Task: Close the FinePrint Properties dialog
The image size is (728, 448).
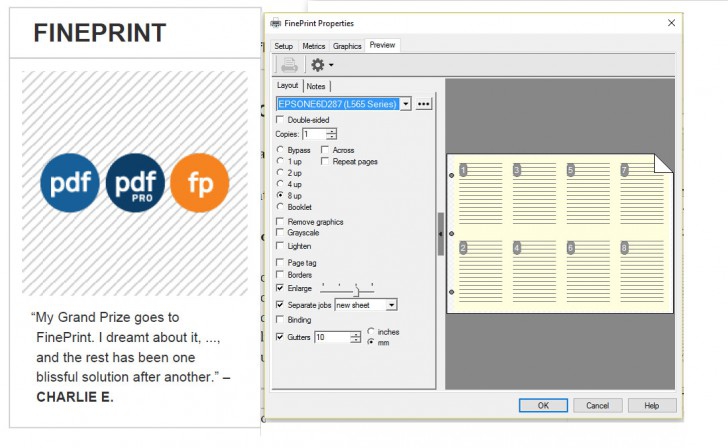Action: (x=671, y=23)
